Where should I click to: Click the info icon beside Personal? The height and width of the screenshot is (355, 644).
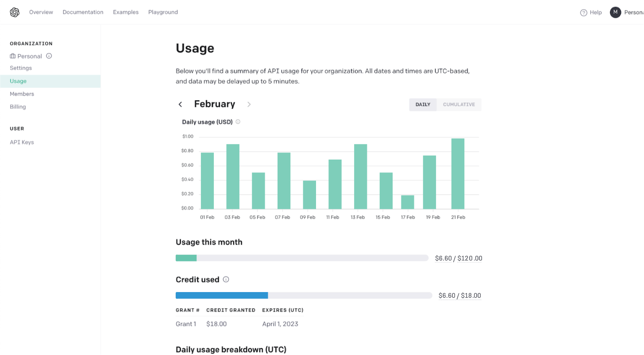click(x=49, y=56)
